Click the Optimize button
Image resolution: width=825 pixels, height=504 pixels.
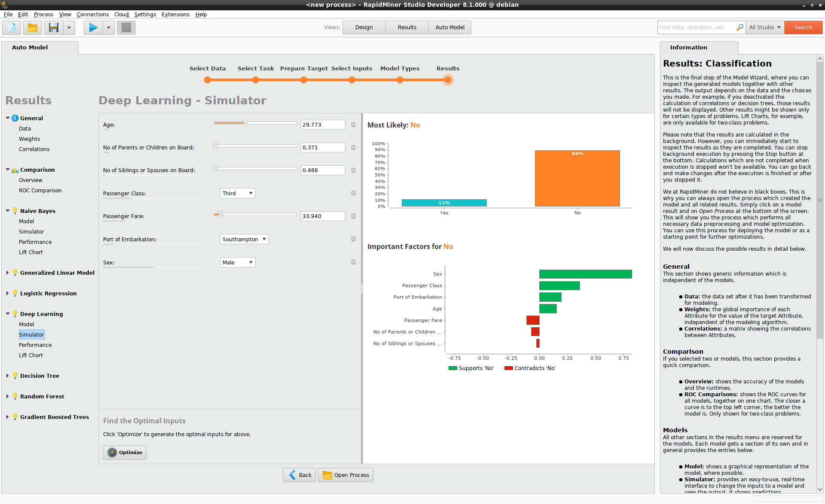[x=124, y=452]
